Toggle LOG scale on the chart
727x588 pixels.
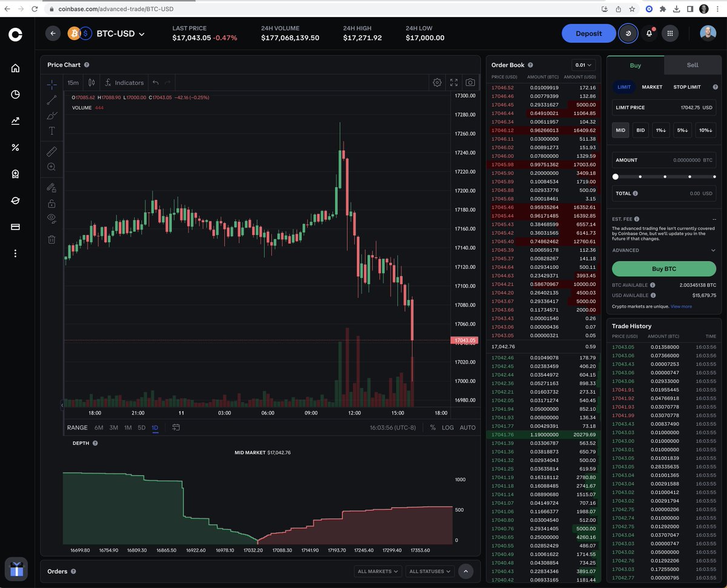click(448, 428)
